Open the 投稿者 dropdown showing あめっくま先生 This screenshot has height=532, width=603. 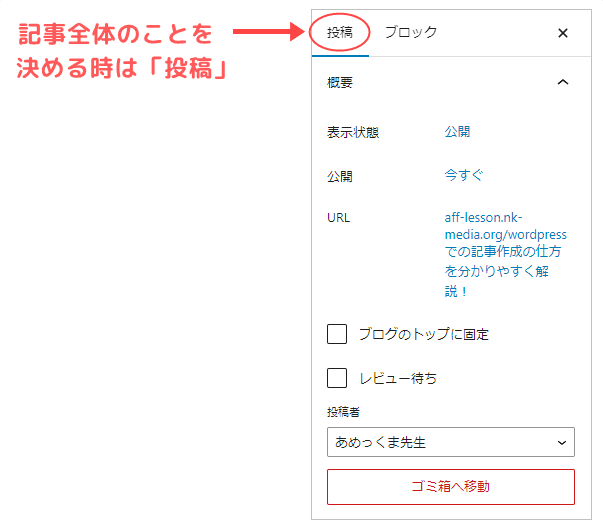pos(450,441)
